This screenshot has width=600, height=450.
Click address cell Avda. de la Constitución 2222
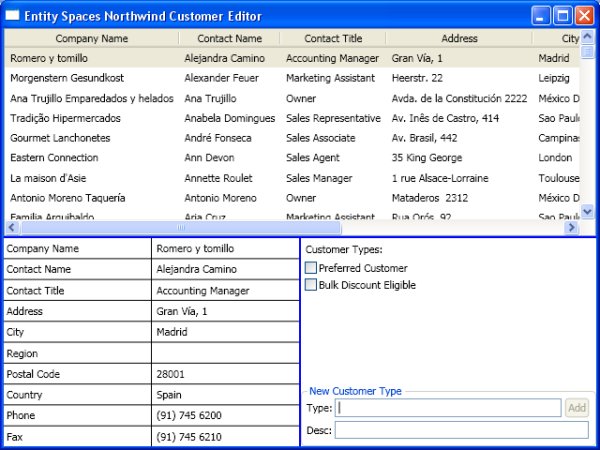[459, 98]
